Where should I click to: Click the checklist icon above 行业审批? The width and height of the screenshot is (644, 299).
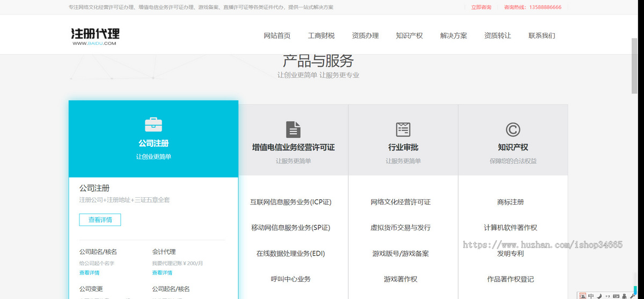pyautogui.click(x=403, y=129)
